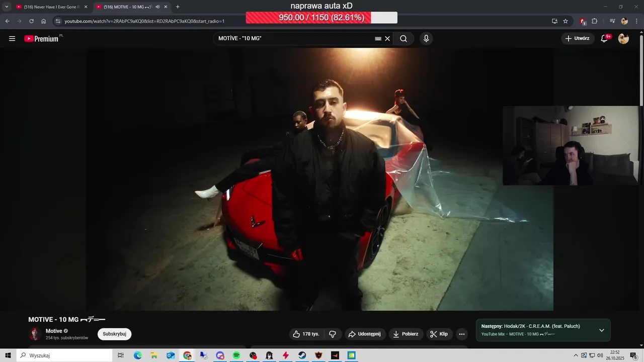Dislike the MOTIVE video
The width and height of the screenshot is (644, 362).
click(333, 334)
